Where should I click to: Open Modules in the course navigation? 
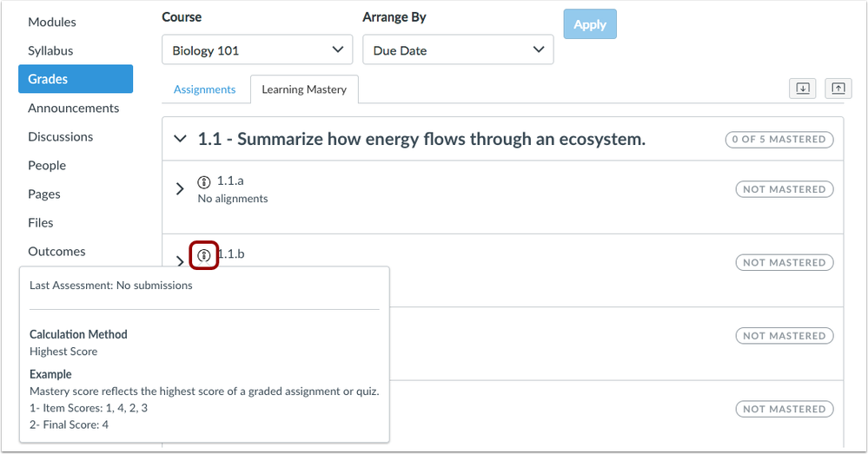click(52, 22)
